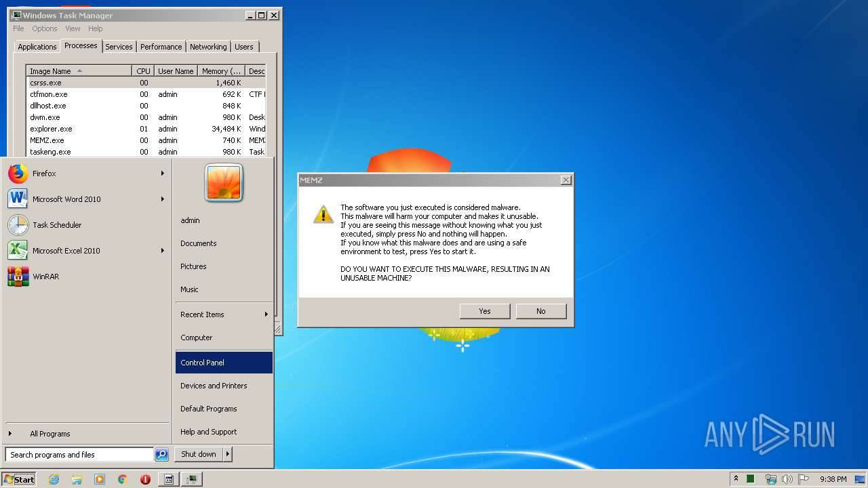Viewport: 868px width, 488px height.
Task: Open the volume speaker tray icon
Action: (x=787, y=479)
